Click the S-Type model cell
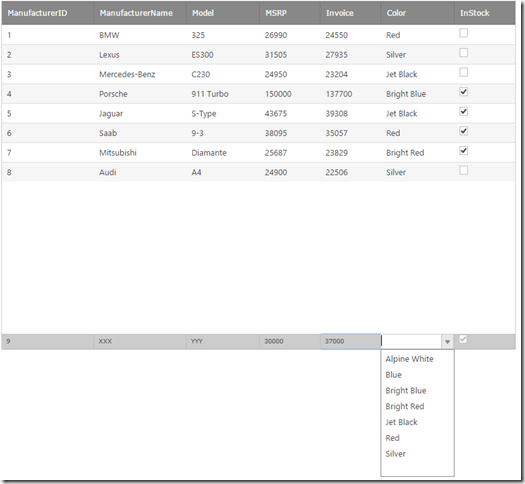Image resolution: width=525 pixels, height=484 pixels. (223, 113)
